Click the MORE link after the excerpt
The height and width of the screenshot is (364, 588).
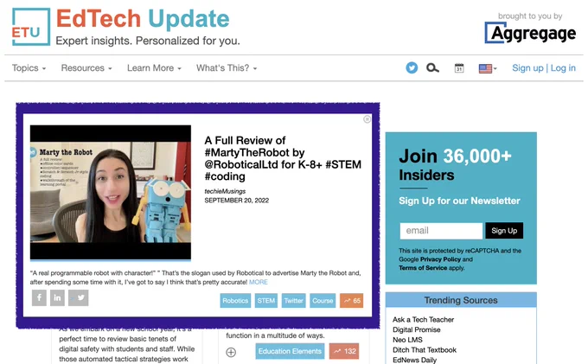tap(259, 282)
